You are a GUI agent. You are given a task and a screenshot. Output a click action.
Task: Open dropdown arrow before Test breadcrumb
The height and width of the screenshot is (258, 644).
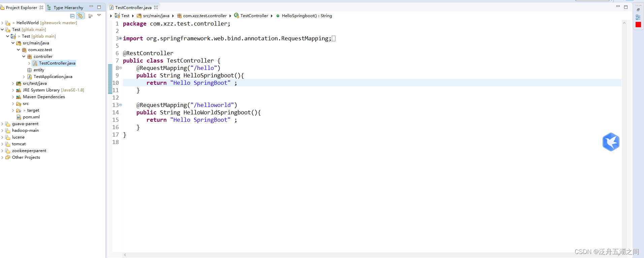111,16
